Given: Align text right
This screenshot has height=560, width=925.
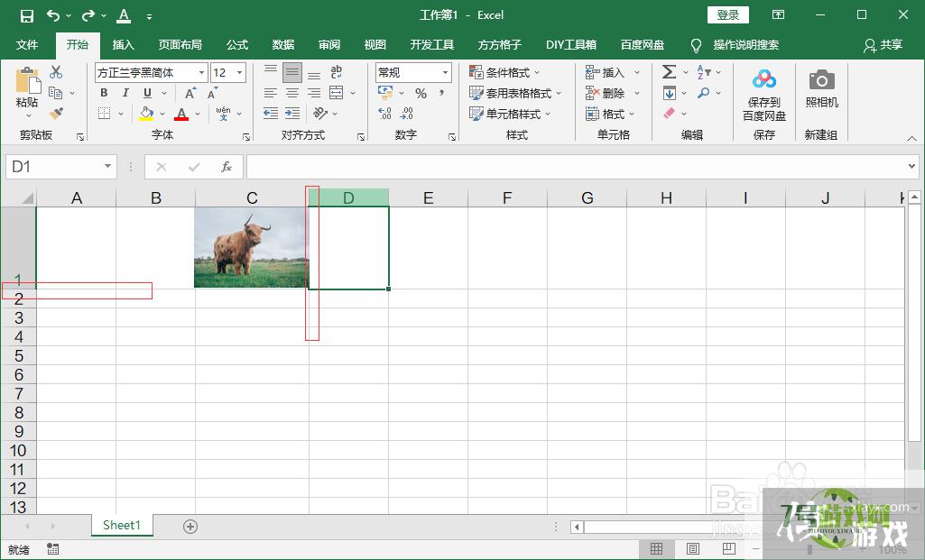Looking at the screenshot, I should pyautogui.click(x=314, y=93).
